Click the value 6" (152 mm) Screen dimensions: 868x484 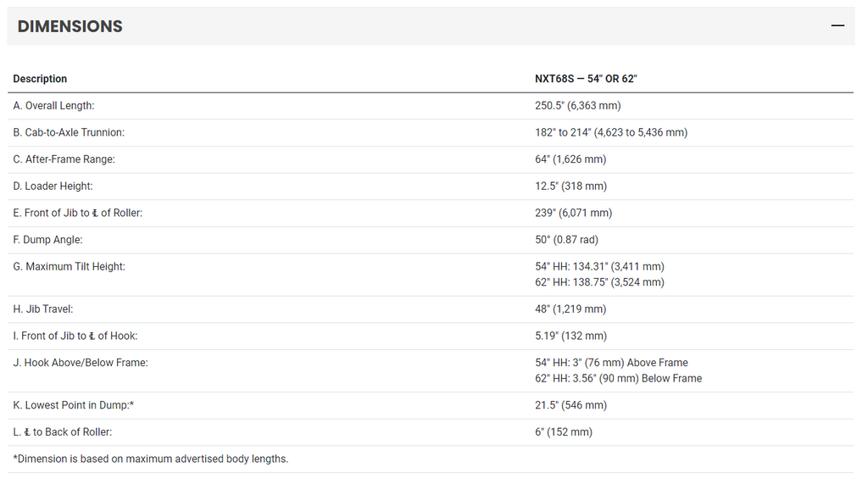pyautogui.click(x=564, y=432)
